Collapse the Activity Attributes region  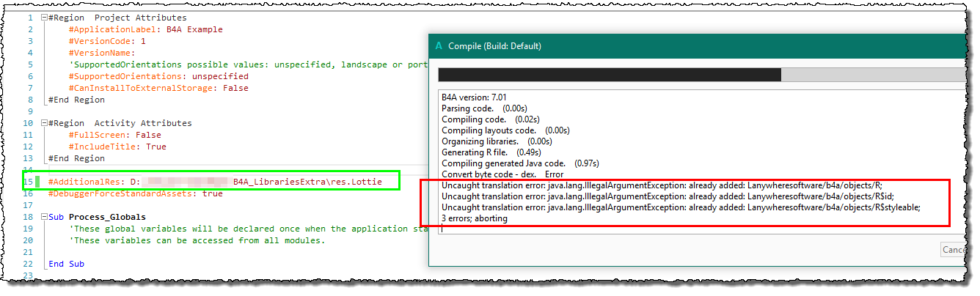coord(44,123)
